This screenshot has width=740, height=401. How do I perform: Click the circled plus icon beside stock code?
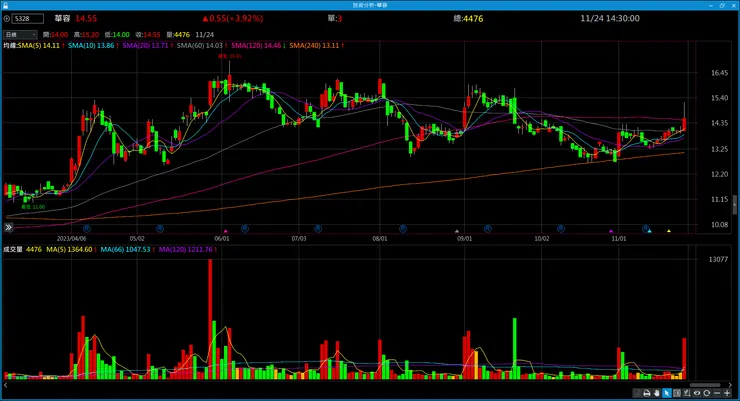(x=7, y=19)
